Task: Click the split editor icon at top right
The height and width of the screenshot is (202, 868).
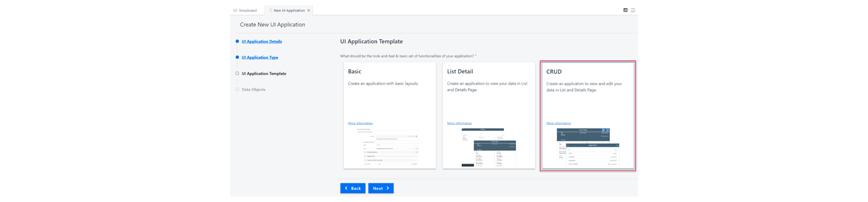Action: 633,10
